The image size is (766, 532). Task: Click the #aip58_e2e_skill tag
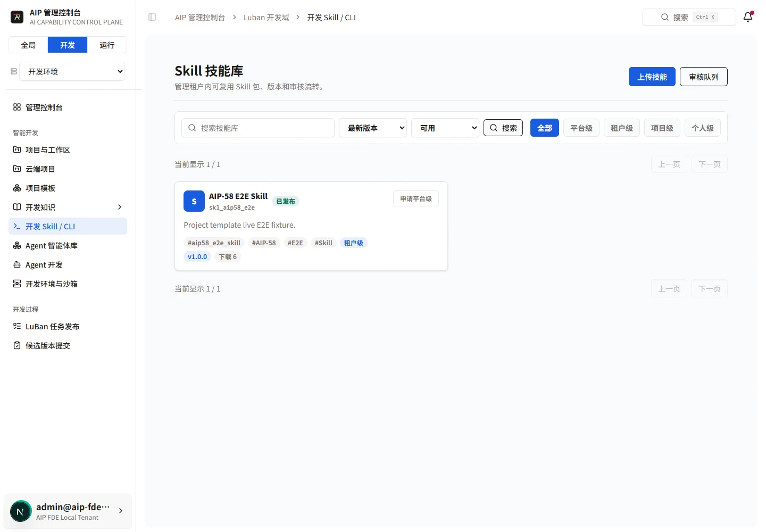tap(214, 243)
